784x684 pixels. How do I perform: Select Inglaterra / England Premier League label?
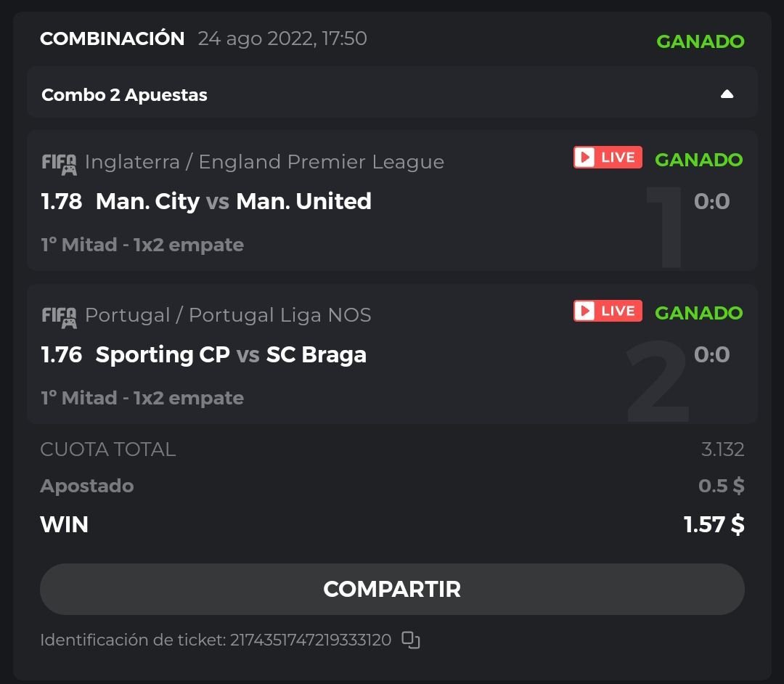click(x=264, y=162)
